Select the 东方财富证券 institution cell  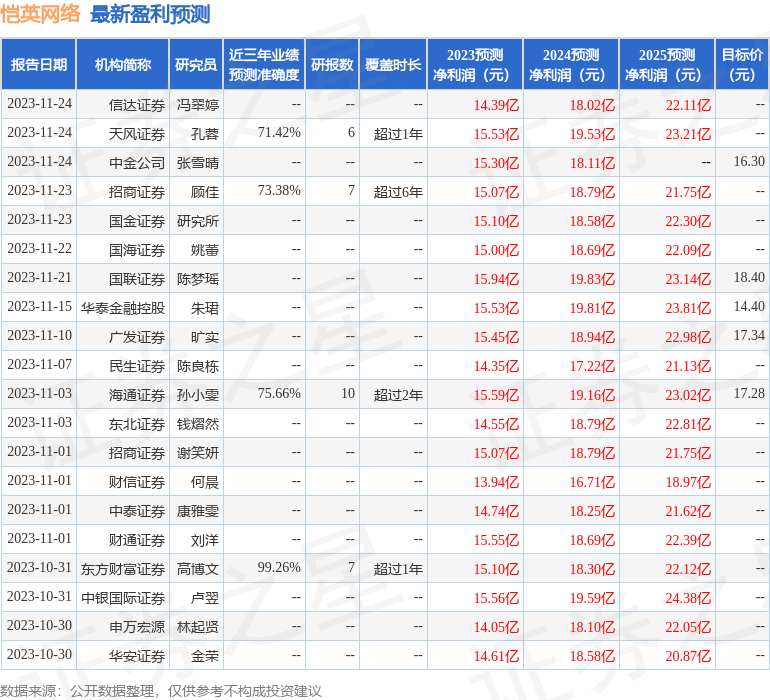click(123, 569)
